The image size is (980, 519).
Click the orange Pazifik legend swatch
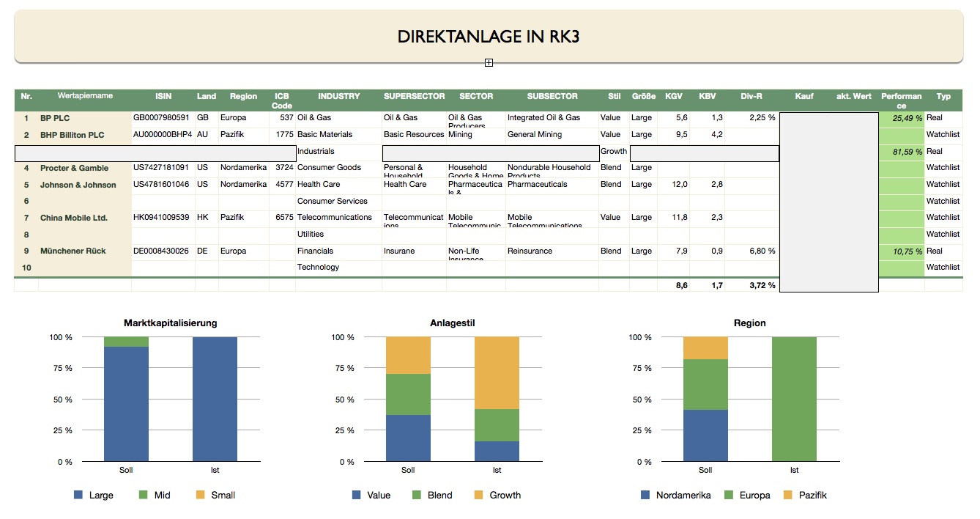(x=788, y=495)
